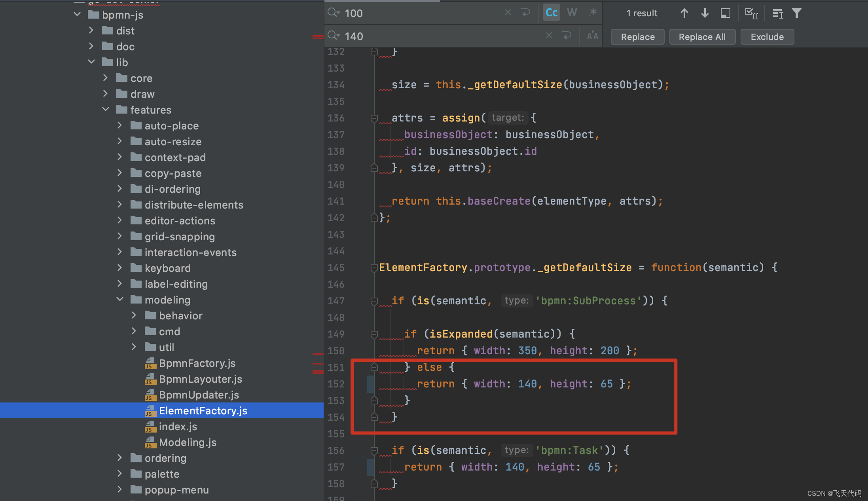The height and width of the screenshot is (501, 868).
Task: Select the palette folder
Action: (x=162, y=474)
